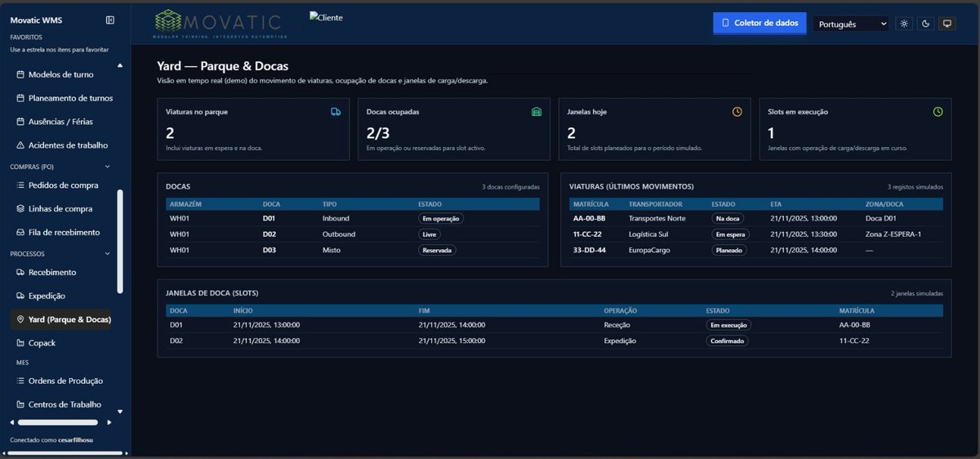
Task: Click the Livre status badge for D02
Action: (x=430, y=234)
